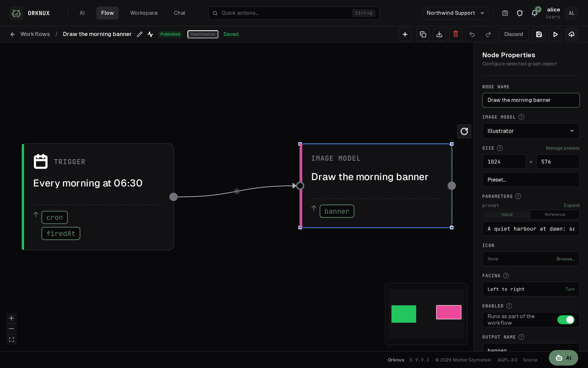Click the width field showing 1024

[x=504, y=162]
